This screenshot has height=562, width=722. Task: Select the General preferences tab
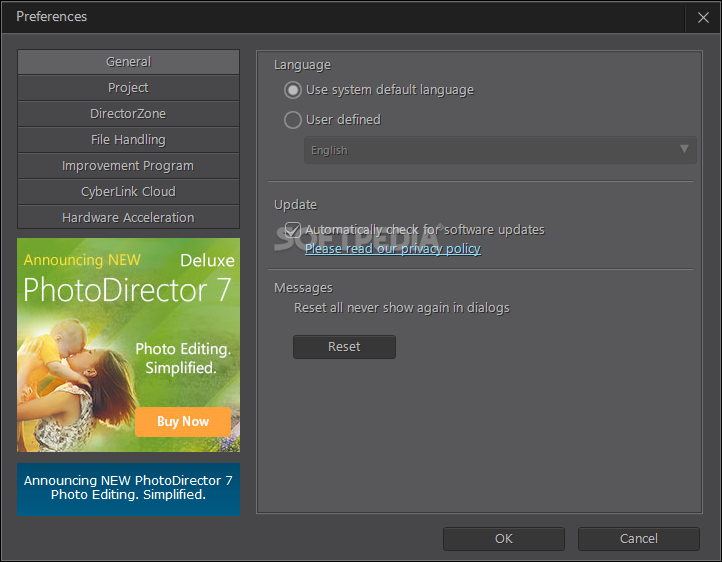pos(128,62)
